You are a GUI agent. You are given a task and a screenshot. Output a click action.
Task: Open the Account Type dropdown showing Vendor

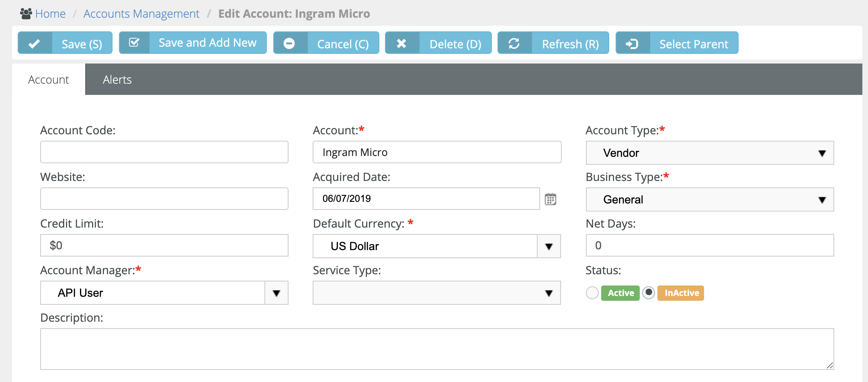tap(710, 153)
